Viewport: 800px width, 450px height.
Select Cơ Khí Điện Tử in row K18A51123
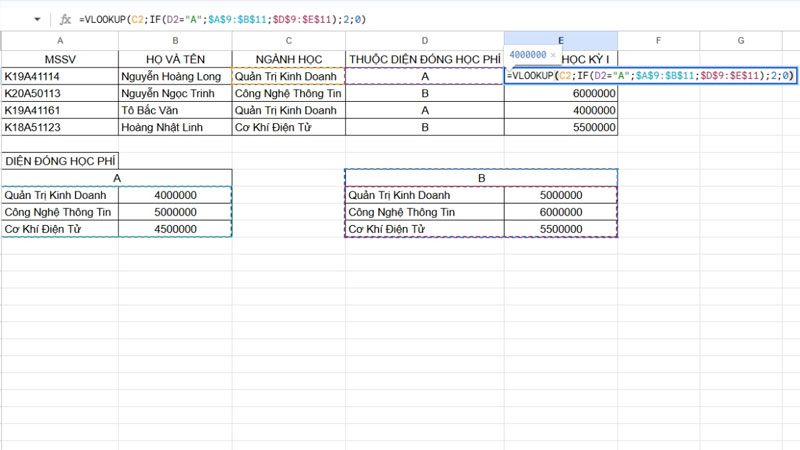click(x=288, y=127)
